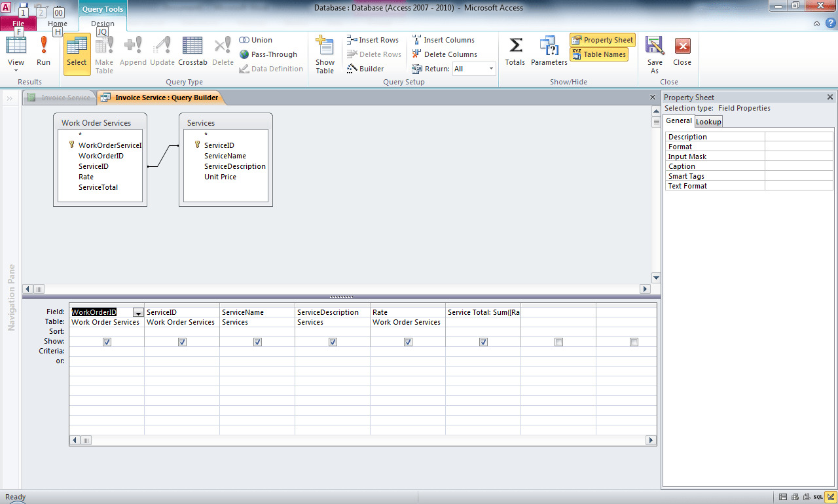Click the Delete query icon
Viewport: 838px width, 504px height.
pos(223,52)
